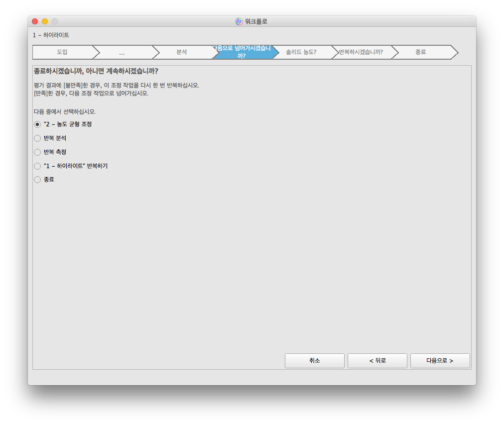This screenshot has height=425, width=504.
Task: Open the 도입 workflow step
Action: (62, 52)
